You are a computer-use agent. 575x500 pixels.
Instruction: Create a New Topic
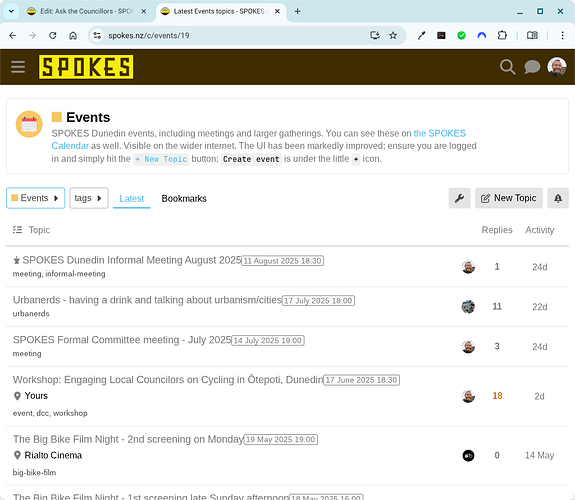click(x=509, y=198)
